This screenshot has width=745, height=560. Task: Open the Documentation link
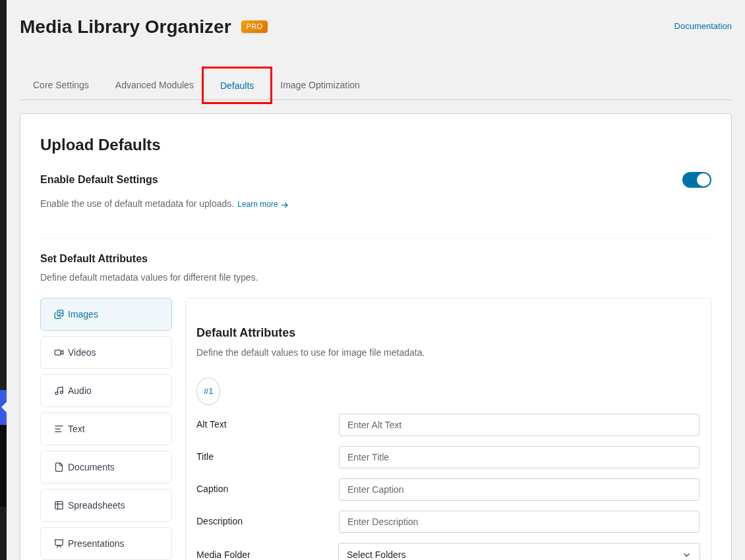pos(703,26)
